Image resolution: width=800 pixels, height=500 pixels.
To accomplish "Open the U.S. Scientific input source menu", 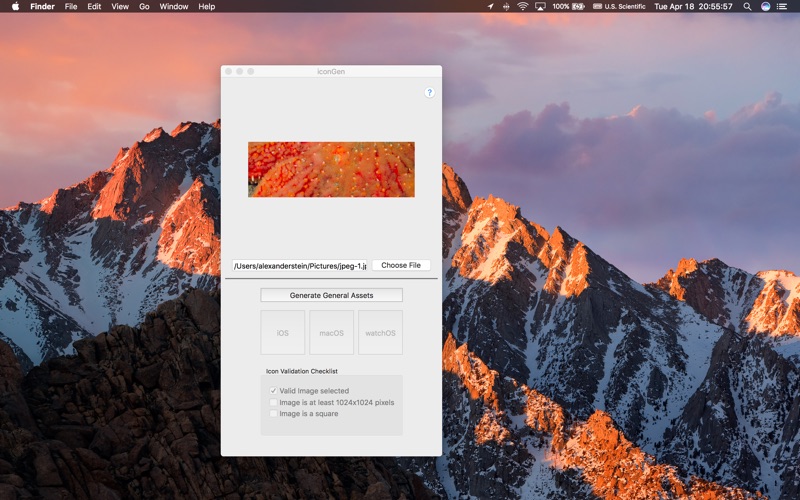I will pyautogui.click(x=619, y=7).
